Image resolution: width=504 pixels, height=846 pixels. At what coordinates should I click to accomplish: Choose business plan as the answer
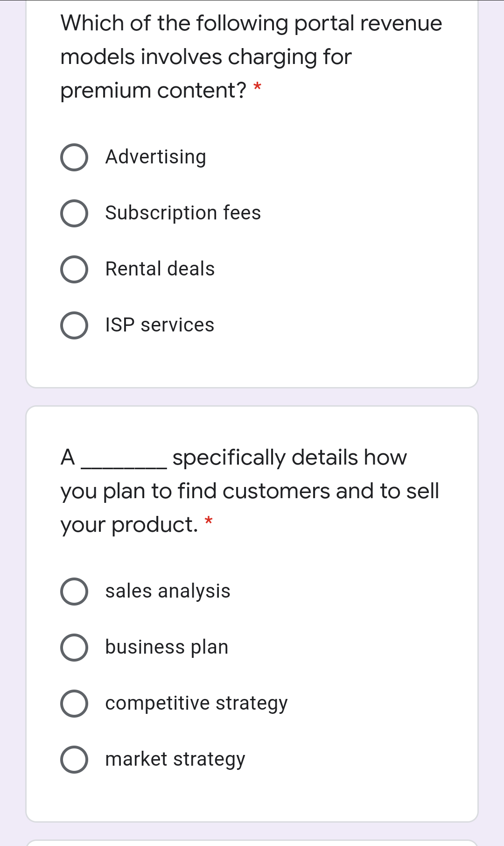pos(75,648)
